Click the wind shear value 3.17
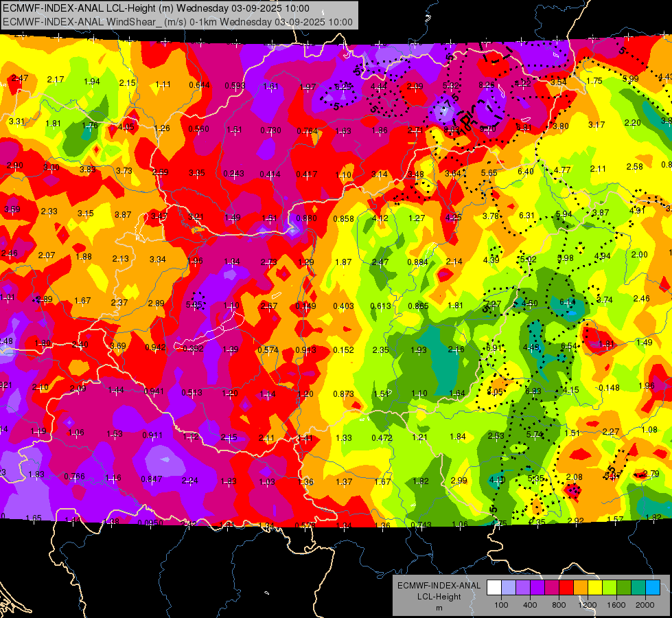This screenshot has width=672, height=618. 596,125
